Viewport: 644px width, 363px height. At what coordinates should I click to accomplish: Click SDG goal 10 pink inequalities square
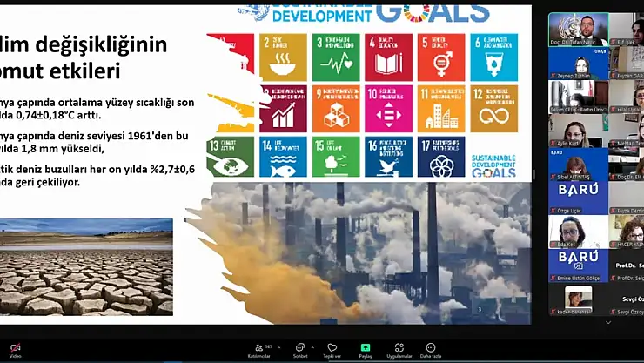click(x=388, y=109)
